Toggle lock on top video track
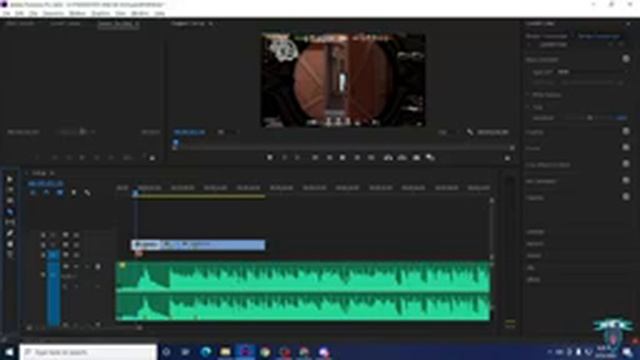Viewport: 640px width, 360px height. tap(43, 235)
